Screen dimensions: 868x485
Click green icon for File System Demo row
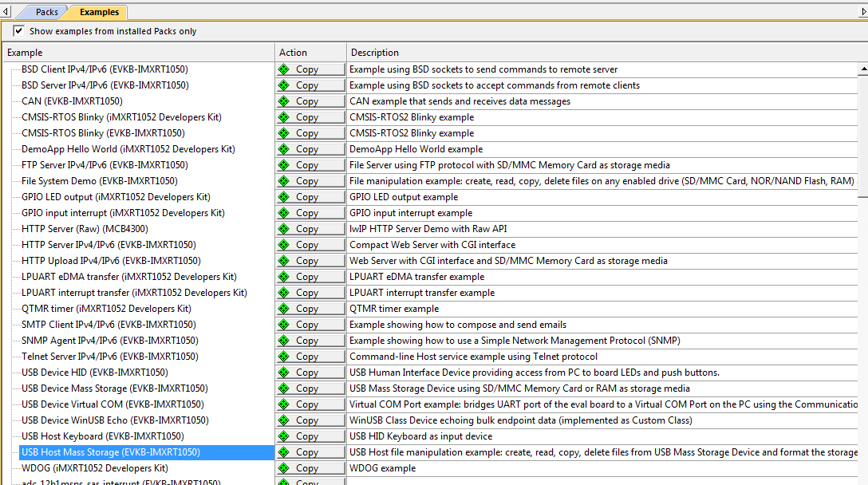[x=284, y=181]
